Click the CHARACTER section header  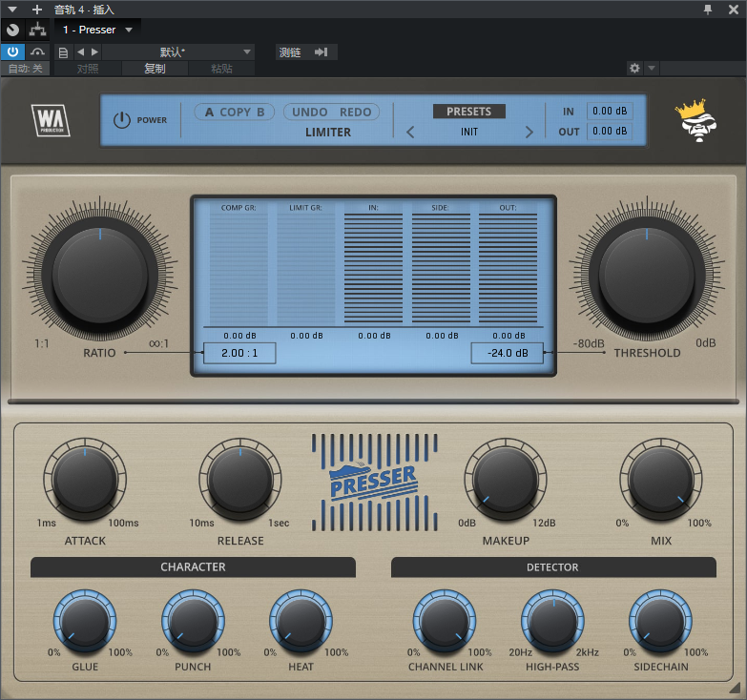pyautogui.click(x=193, y=567)
